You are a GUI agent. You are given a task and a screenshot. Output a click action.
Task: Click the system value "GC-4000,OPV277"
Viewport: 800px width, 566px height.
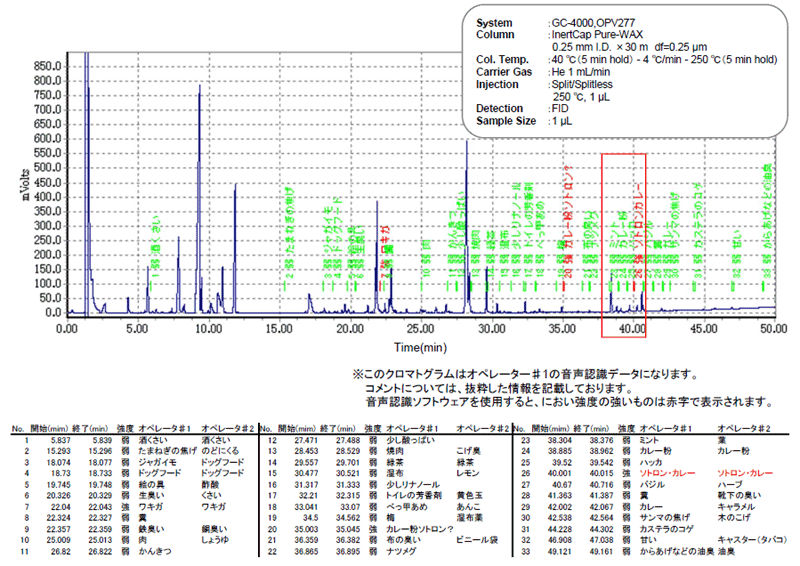click(x=593, y=23)
